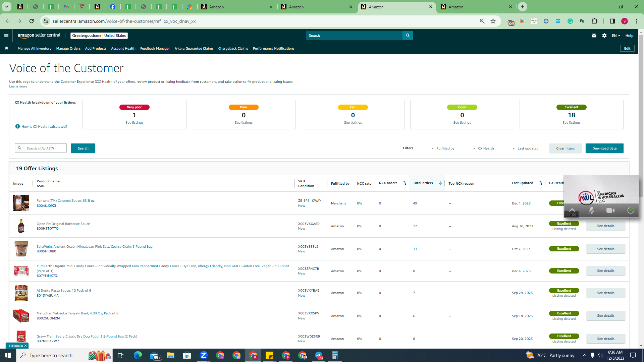This screenshot has width=644, height=362.
Task: Click the Windows Start button
Action: tap(8, 355)
